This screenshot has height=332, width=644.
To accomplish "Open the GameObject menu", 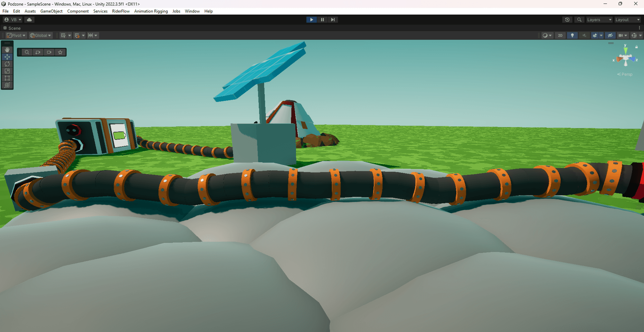I will click(52, 11).
